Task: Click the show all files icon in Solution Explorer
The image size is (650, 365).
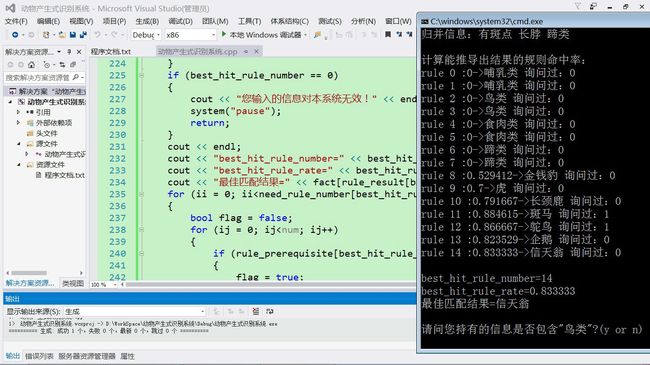Action: click(x=73, y=65)
